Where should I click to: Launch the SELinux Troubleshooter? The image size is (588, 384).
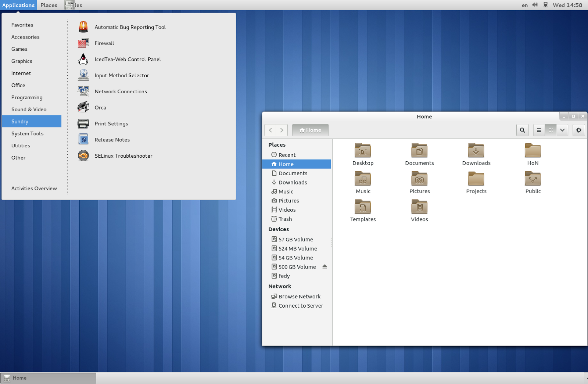(x=123, y=156)
